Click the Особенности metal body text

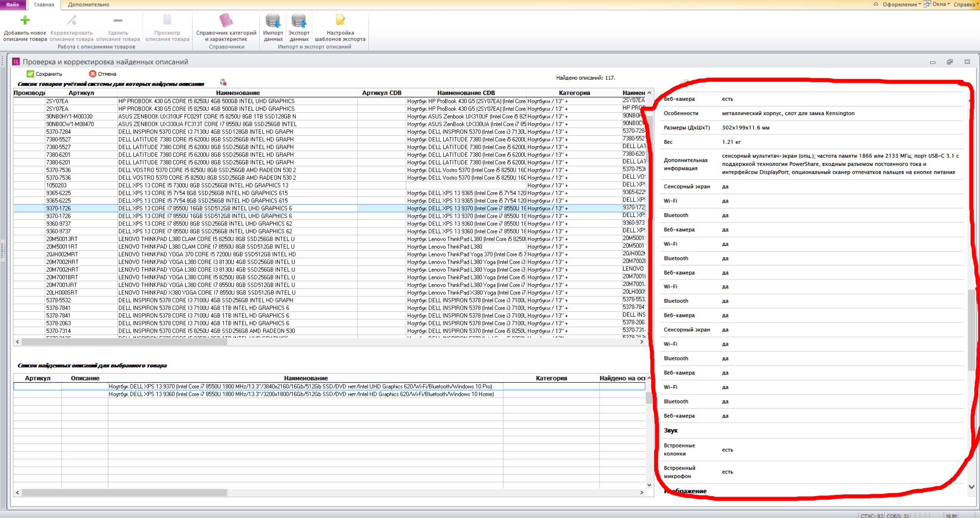point(788,113)
